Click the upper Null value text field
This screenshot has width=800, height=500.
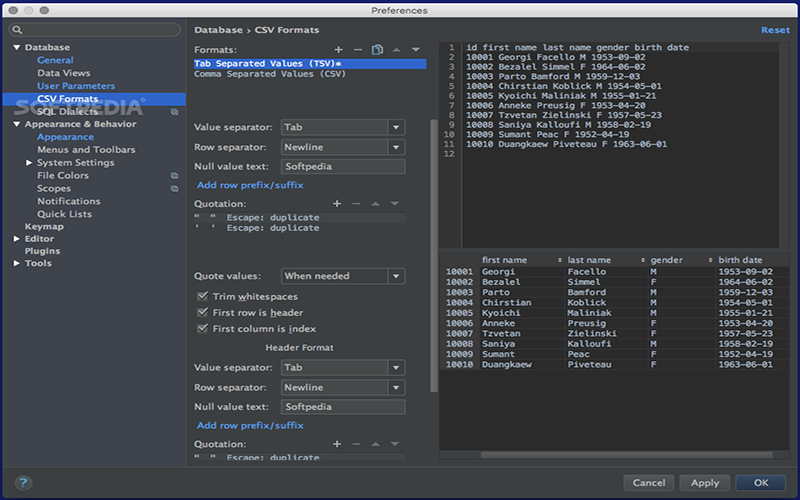pos(343,166)
